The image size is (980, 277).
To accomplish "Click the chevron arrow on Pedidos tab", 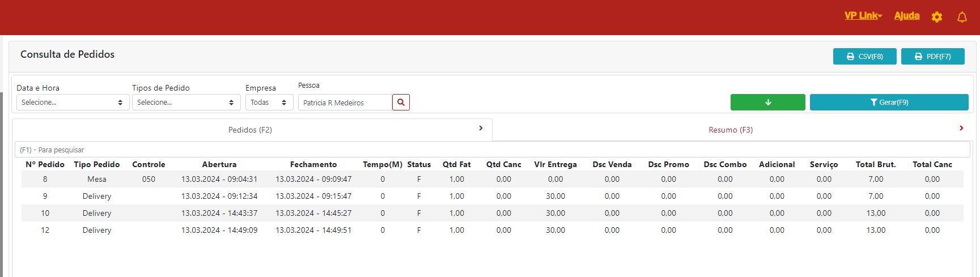I will point(481,129).
